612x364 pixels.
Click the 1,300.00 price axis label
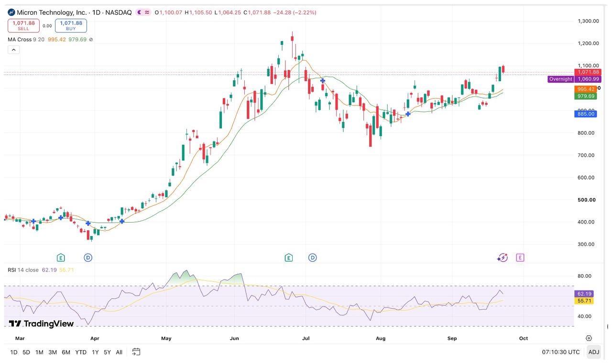tap(589, 21)
